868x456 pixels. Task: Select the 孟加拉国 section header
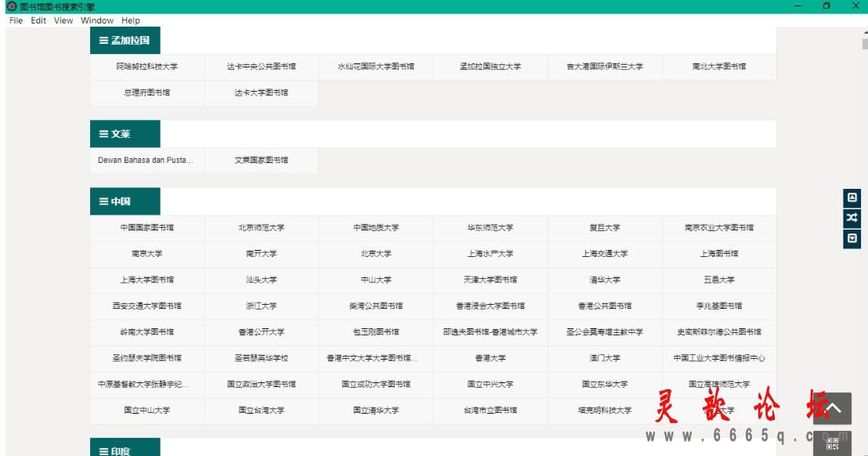coord(125,41)
